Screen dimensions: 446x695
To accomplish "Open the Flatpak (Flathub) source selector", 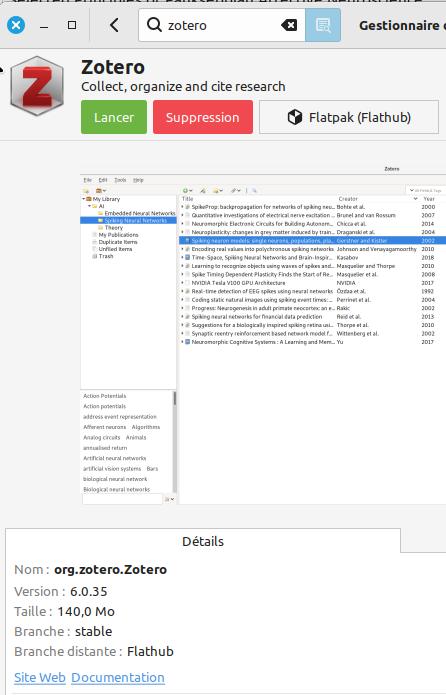I will tap(349, 117).
